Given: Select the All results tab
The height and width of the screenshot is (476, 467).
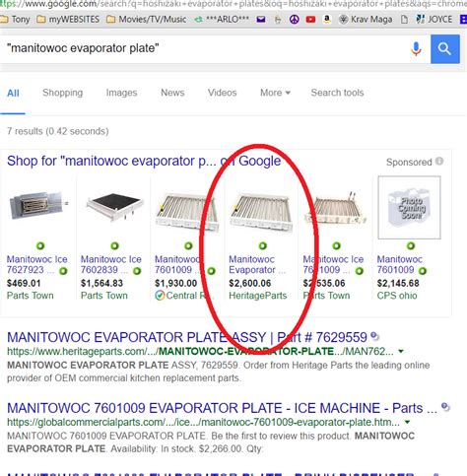Looking at the screenshot, I should (13, 93).
